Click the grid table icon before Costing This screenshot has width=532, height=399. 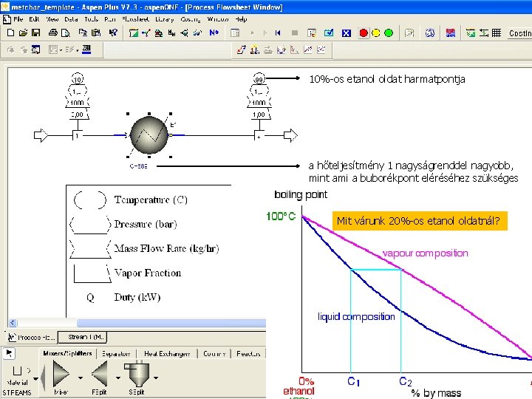click(x=497, y=33)
